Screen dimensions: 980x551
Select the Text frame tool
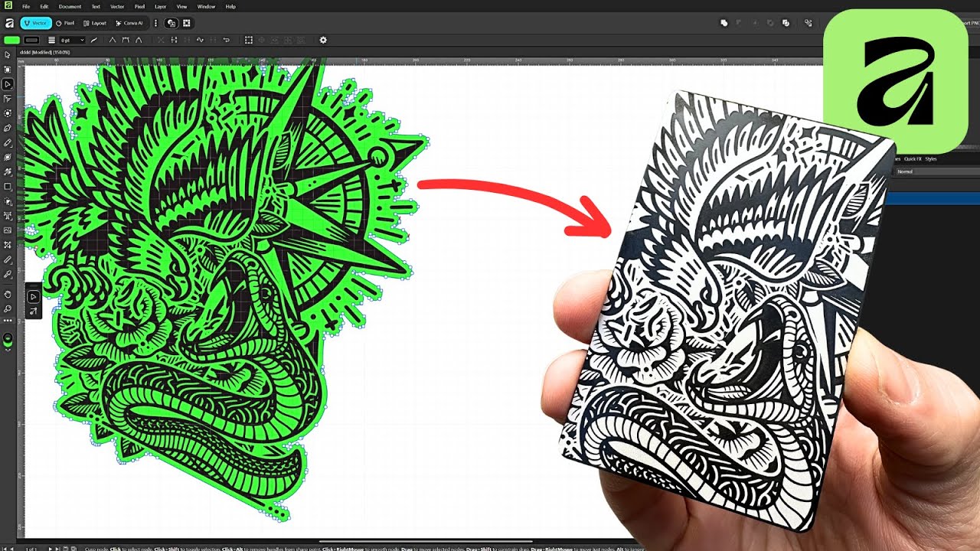tap(8, 215)
